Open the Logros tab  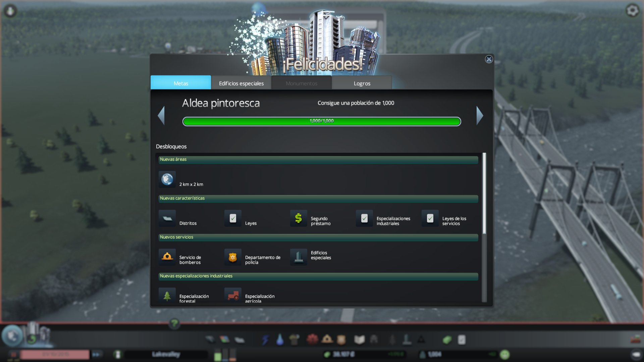click(x=362, y=83)
